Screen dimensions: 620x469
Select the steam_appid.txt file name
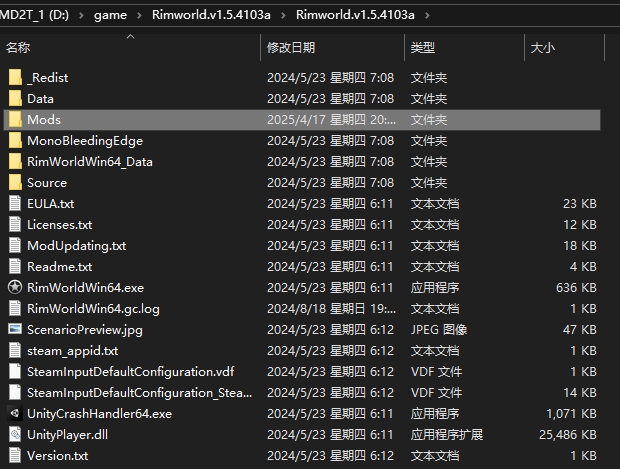point(73,351)
